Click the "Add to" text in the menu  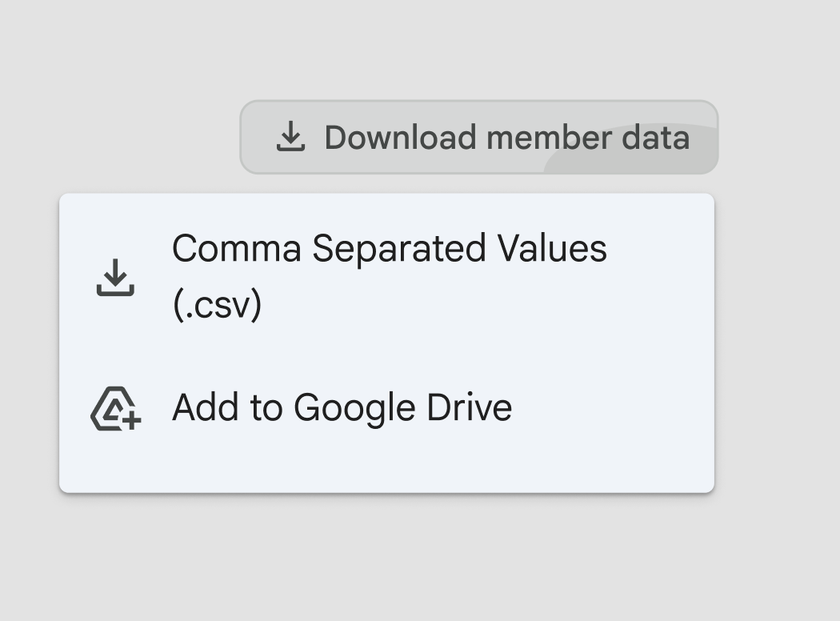point(227,407)
